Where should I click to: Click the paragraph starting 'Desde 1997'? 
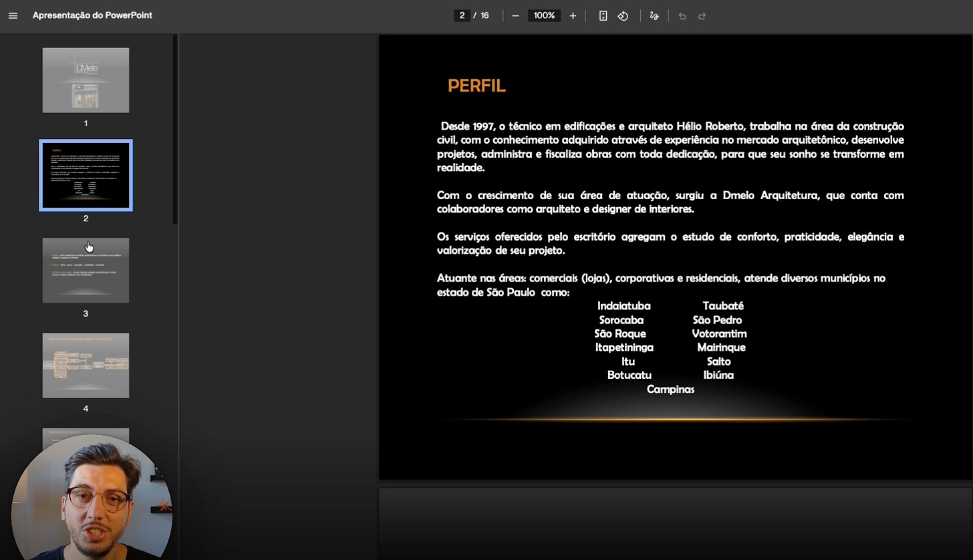670,147
